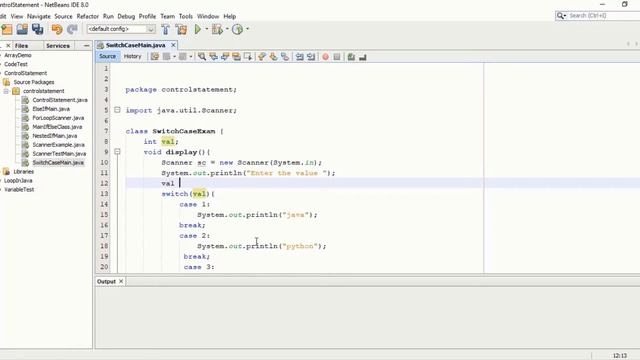Minimize the Projects panel group
Viewport: 640px width, 360px height.
(87, 46)
